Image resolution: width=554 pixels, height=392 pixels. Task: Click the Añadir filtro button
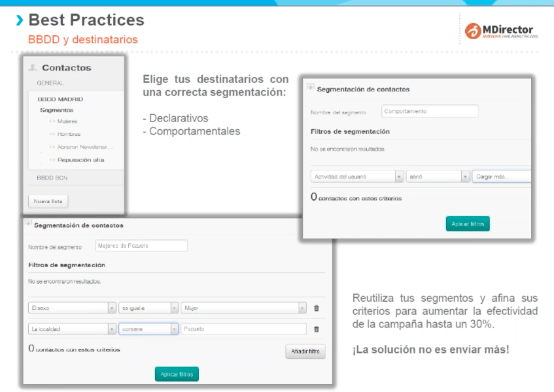(305, 351)
